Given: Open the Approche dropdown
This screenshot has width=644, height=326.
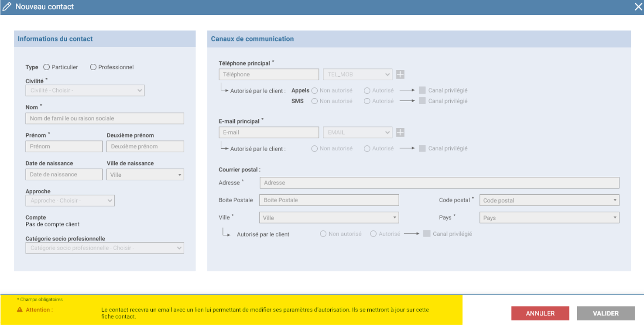Looking at the screenshot, I should 70,201.
